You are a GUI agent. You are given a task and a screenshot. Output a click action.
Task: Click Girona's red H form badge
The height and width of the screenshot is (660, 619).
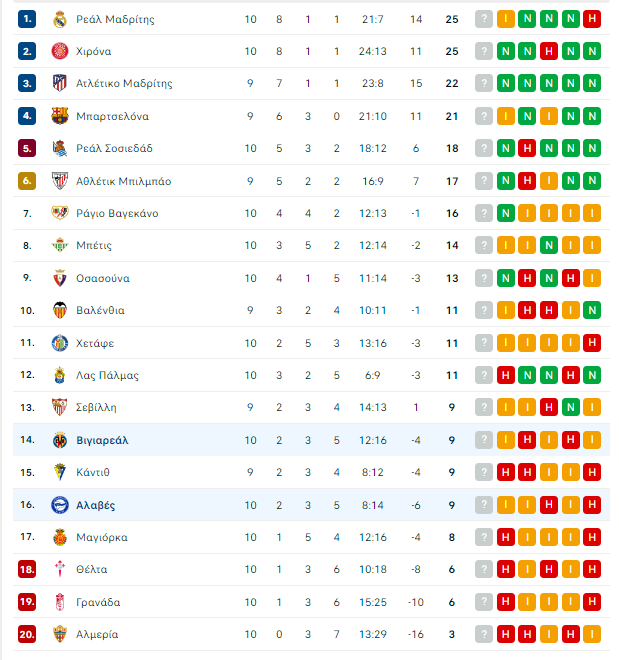click(x=549, y=51)
